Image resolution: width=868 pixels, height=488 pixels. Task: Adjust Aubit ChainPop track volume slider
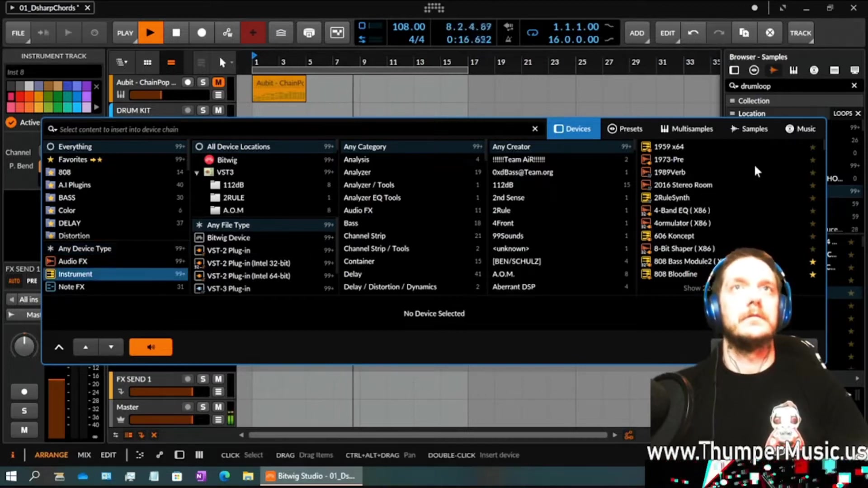[169, 95]
